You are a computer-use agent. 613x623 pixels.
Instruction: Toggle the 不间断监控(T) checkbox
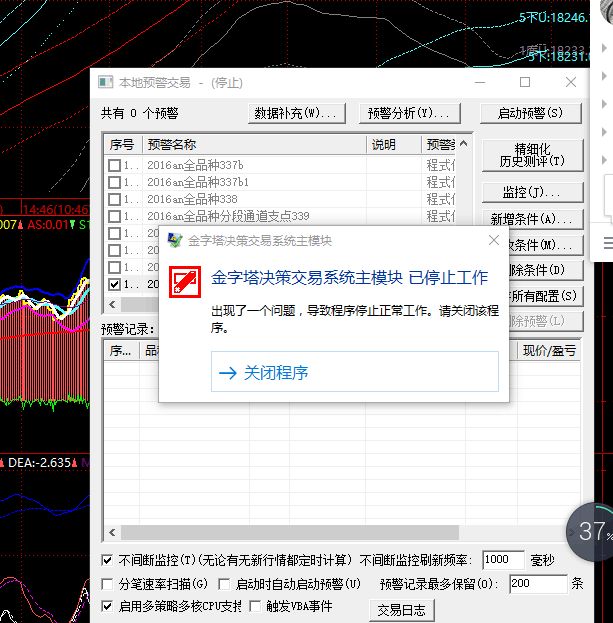pos(108,559)
